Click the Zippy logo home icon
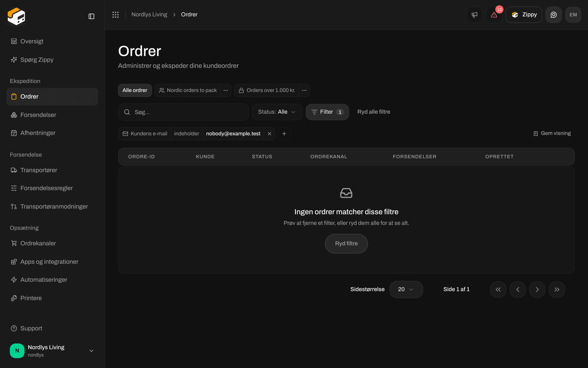 point(16,16)
